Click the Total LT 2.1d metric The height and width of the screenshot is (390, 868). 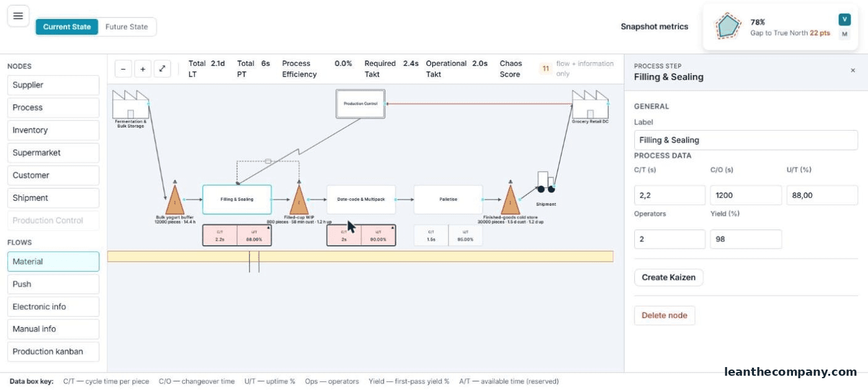tap(207, 69)
